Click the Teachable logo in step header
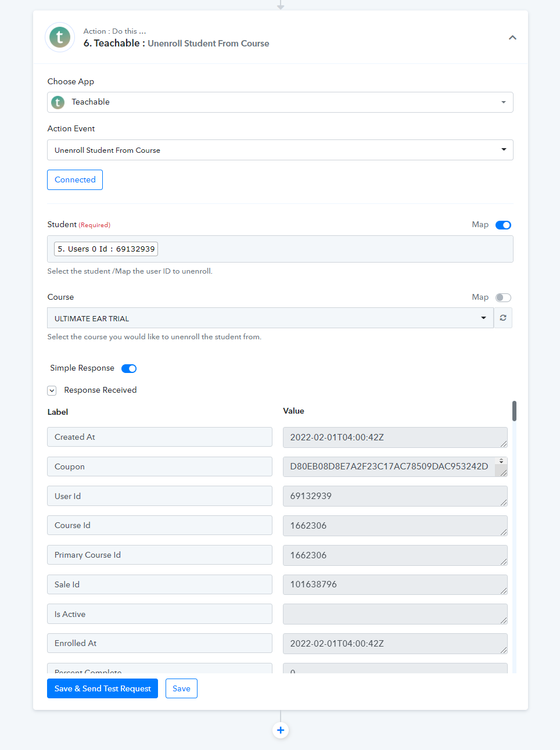560x750 pixels. tap(60, 38)
